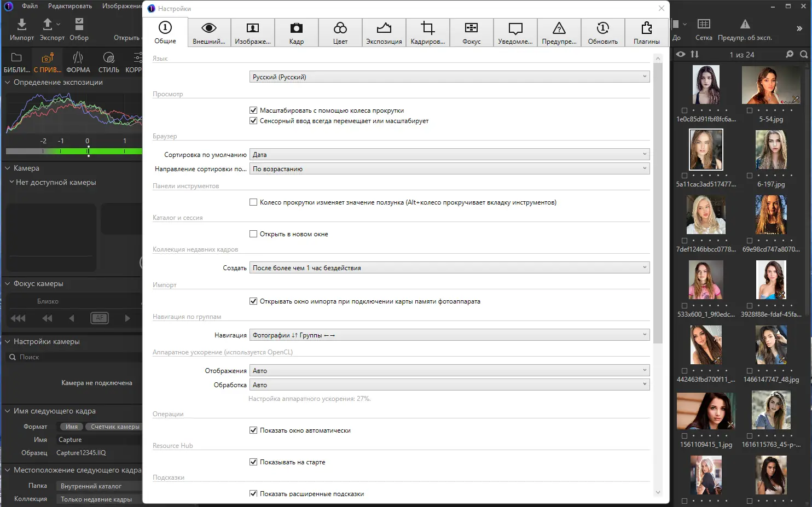Select the Фокус icon tab
The width and height of the screenshot is (812, 507).
(x=472, y=32)
